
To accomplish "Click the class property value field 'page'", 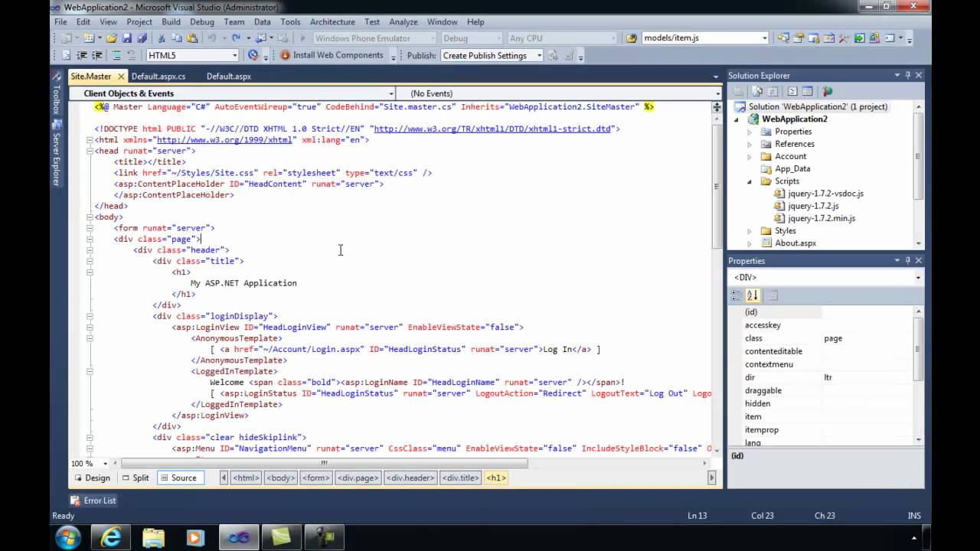I will [867, 338].
